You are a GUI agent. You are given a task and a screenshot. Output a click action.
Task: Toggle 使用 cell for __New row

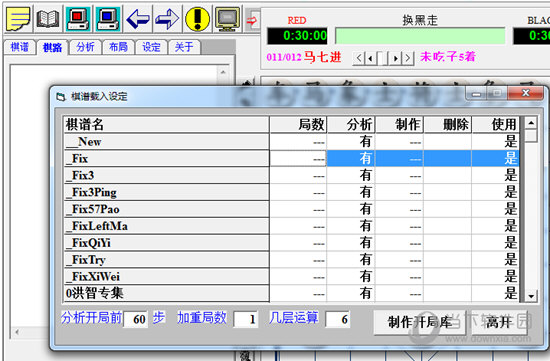tap(496, 142)
